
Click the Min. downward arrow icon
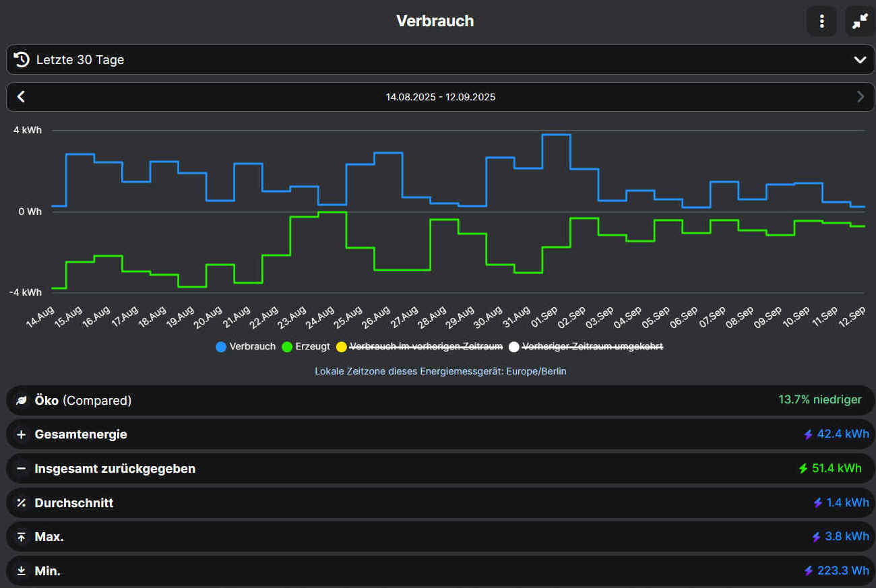pos(22,571)
